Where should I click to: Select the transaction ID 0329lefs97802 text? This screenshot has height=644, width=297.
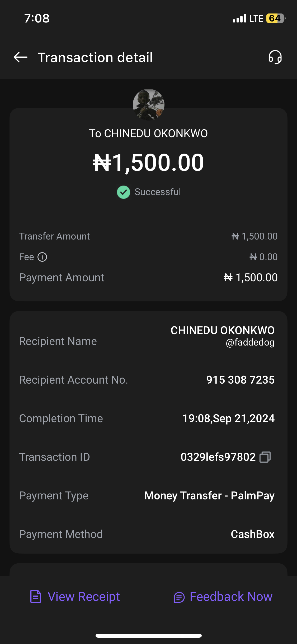pos(218,457)
